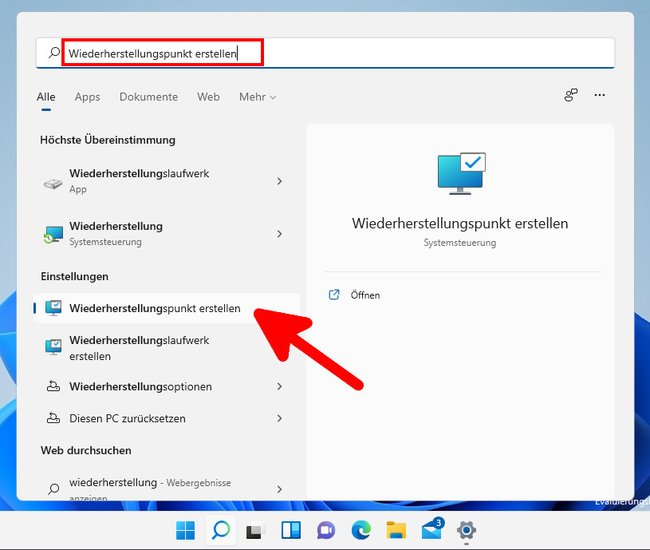Open the Windows Start menu

(x=185, y=530)
